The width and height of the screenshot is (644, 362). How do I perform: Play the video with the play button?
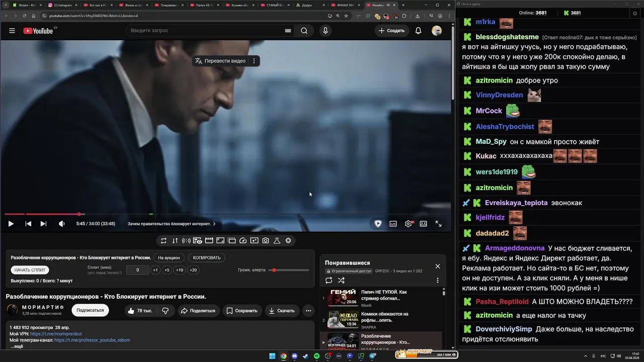pos(11,224)
